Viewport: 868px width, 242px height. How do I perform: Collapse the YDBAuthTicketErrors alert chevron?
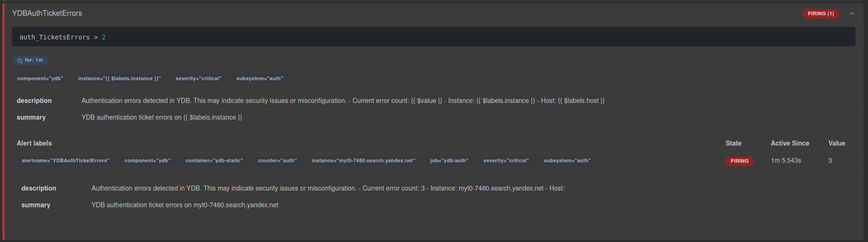[x=852, y=14]
